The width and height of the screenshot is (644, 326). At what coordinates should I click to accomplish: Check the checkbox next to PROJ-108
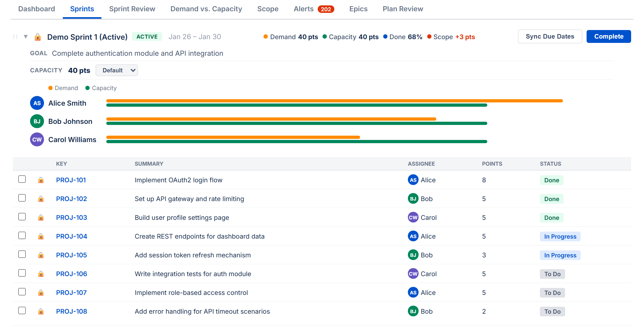point(22,310)
